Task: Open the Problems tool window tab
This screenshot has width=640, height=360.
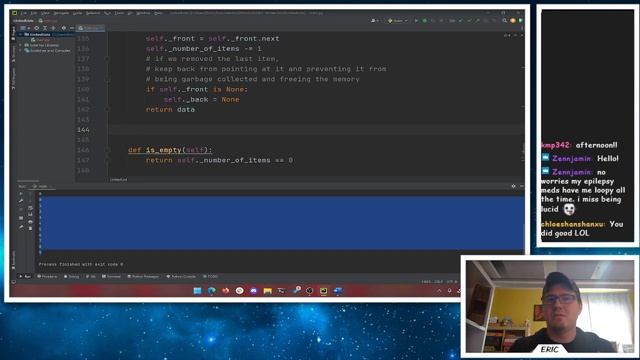Action: tap(47, 277)
